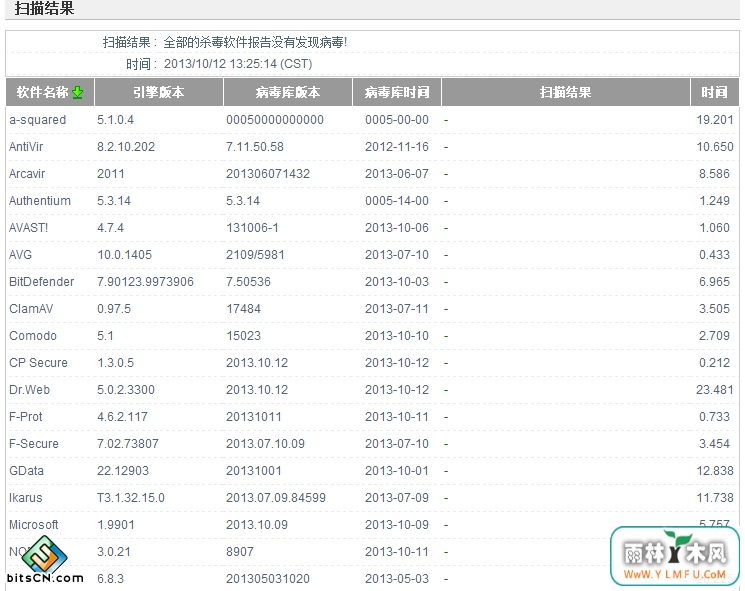Select the Microsoft software name

tap(34, 525)
